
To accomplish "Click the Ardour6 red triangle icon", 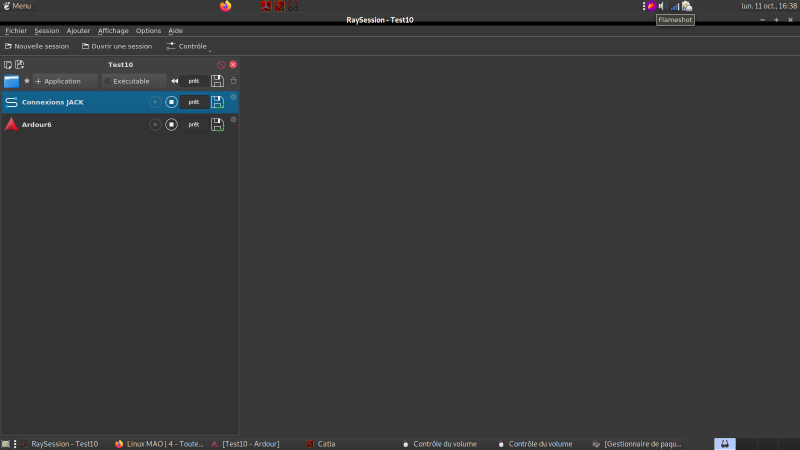I will [11, 124].
